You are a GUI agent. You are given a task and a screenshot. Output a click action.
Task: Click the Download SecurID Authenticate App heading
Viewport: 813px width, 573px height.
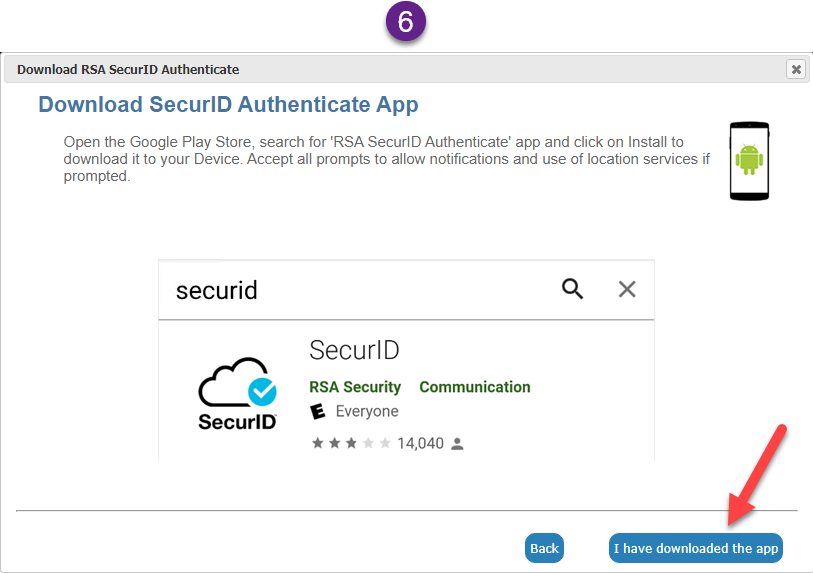click(x=228, y=105)
